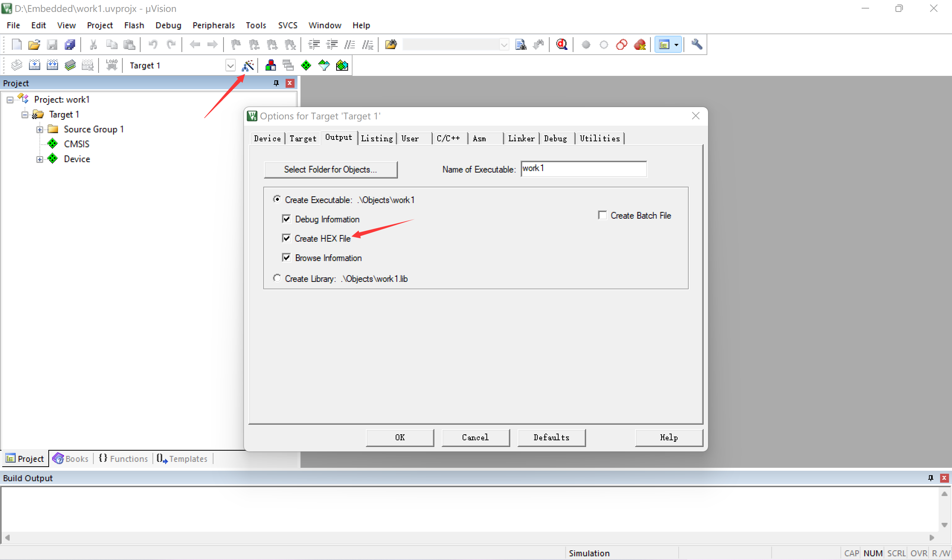Click the Comment selection icon
Screen dimensions: 952x560
click(350, 45)
